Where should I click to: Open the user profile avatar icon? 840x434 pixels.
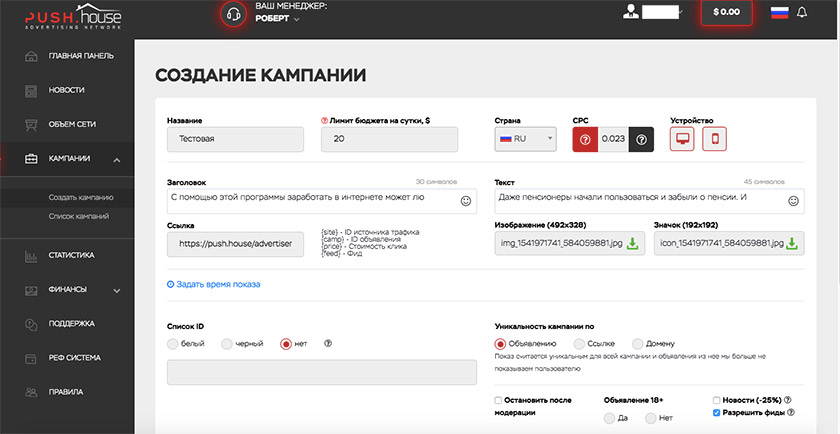coord(631,12)
